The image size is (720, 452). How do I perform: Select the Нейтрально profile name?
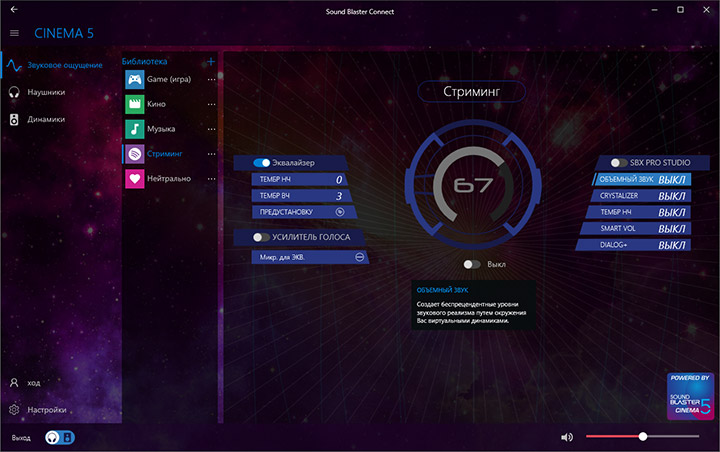(169, 179)
